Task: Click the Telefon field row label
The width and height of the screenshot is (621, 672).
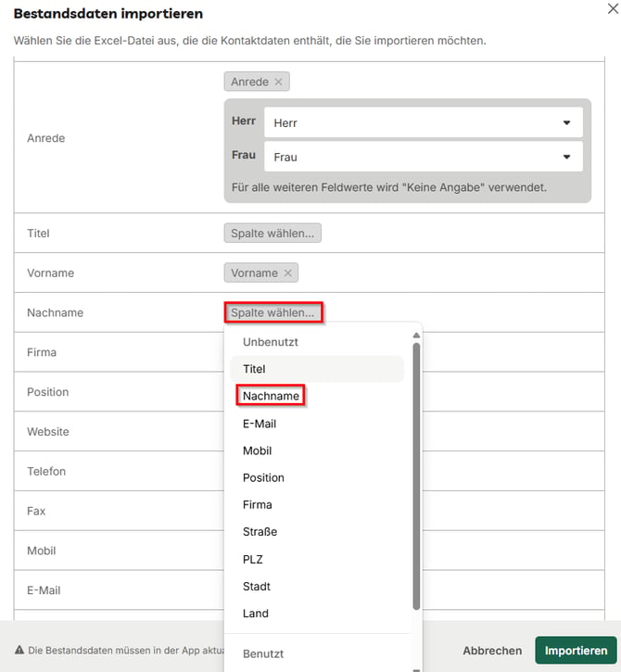Action: [x=46, y=472]
